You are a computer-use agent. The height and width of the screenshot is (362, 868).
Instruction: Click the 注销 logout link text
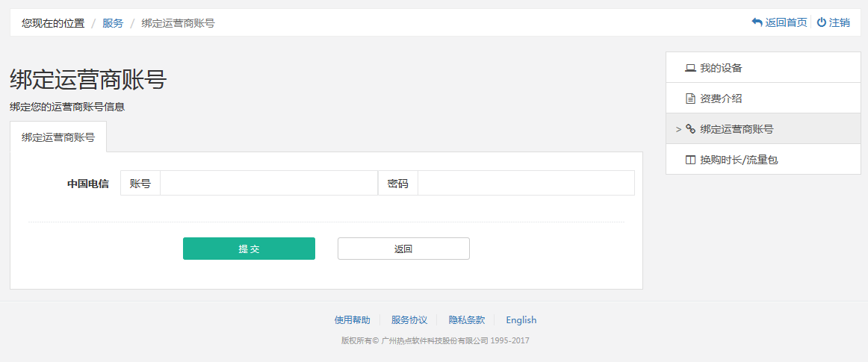(840, 22)
